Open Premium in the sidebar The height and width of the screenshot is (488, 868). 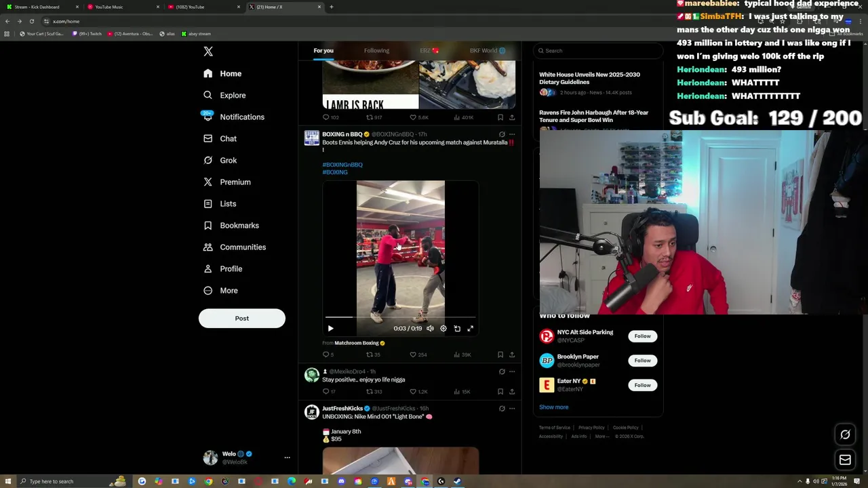point(226,182)
